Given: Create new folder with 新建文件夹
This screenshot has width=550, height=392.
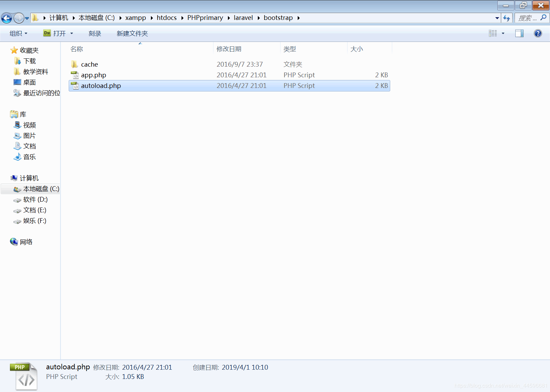Looking at the screenshot, I should click(x=132, y=33).
